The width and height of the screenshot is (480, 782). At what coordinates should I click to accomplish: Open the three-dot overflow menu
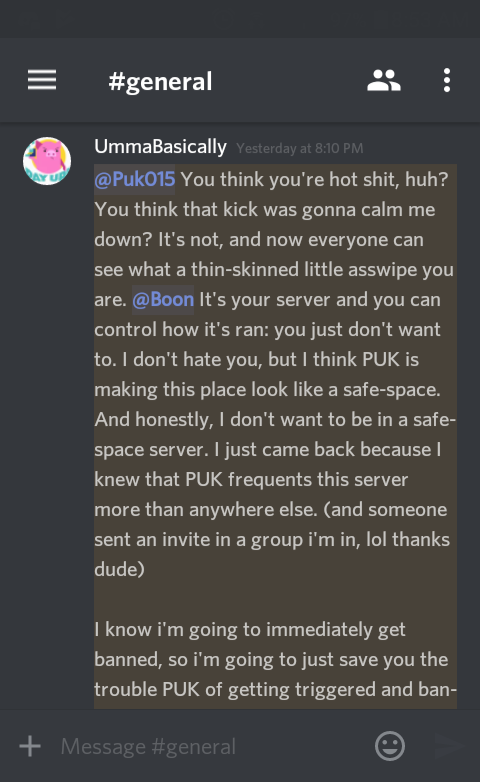447,80
